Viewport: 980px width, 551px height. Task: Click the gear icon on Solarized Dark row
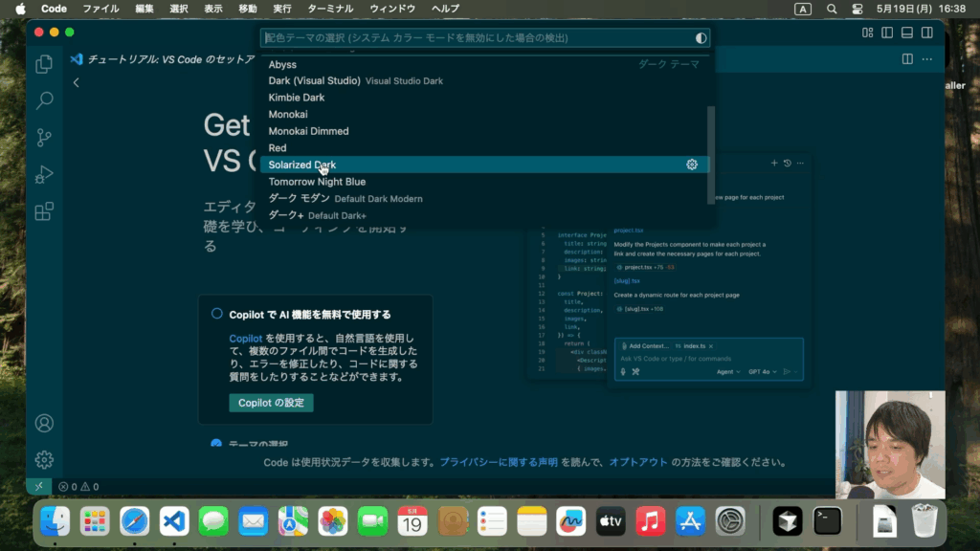click(692, 165)
